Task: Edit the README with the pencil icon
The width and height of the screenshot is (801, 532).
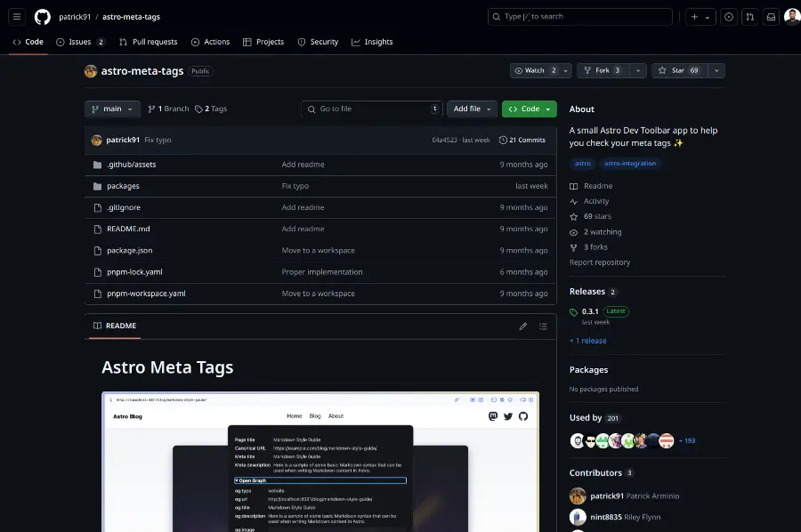Action: pyautogui.click(x=523, y=326)
